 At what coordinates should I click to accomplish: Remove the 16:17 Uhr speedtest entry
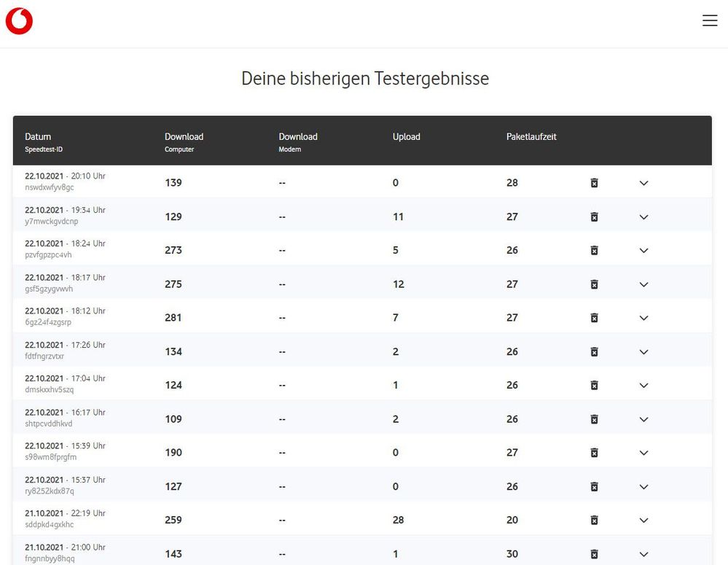click(594, 419)
